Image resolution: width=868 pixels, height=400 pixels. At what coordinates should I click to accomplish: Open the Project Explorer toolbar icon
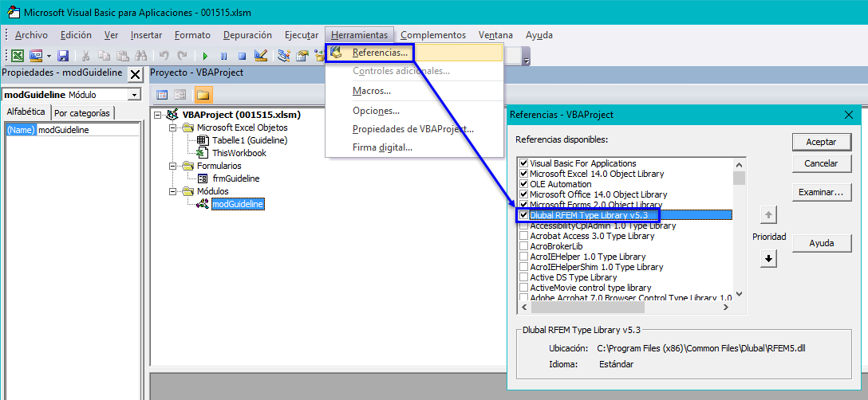[x=284, y=55]
